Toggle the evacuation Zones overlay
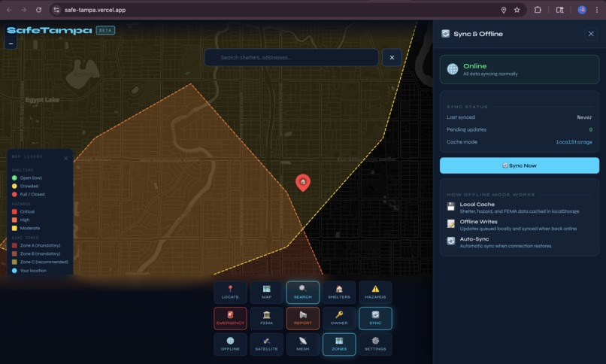 (x=339, y=344)
